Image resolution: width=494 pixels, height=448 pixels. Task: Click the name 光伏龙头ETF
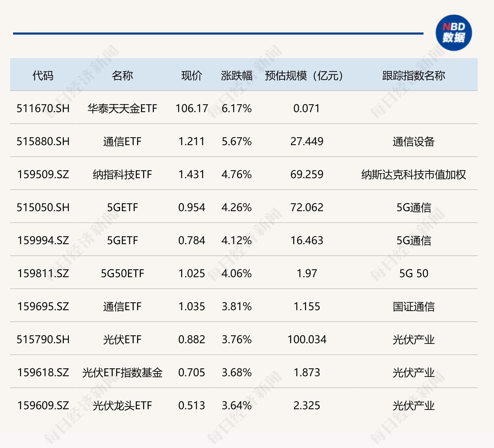pos(122,406)
